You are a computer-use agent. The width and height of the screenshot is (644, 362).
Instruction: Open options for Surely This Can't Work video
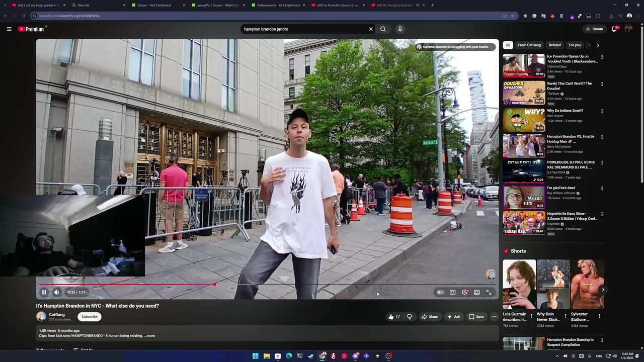pos(602,84)
